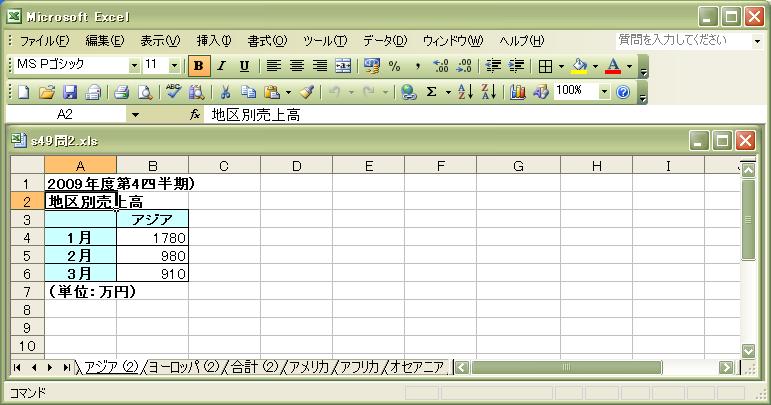
Task: Copy the selected cell
Action: coord(248,92)
